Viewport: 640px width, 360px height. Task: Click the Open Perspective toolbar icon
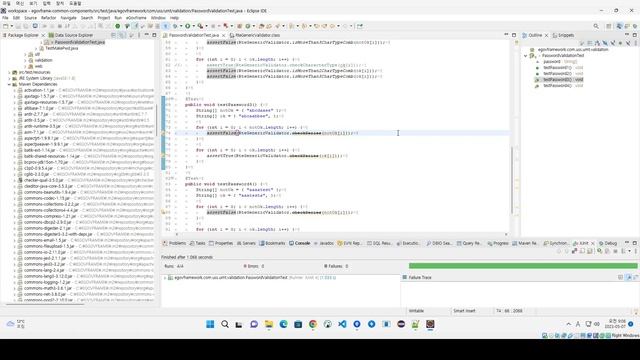point(609,26)
